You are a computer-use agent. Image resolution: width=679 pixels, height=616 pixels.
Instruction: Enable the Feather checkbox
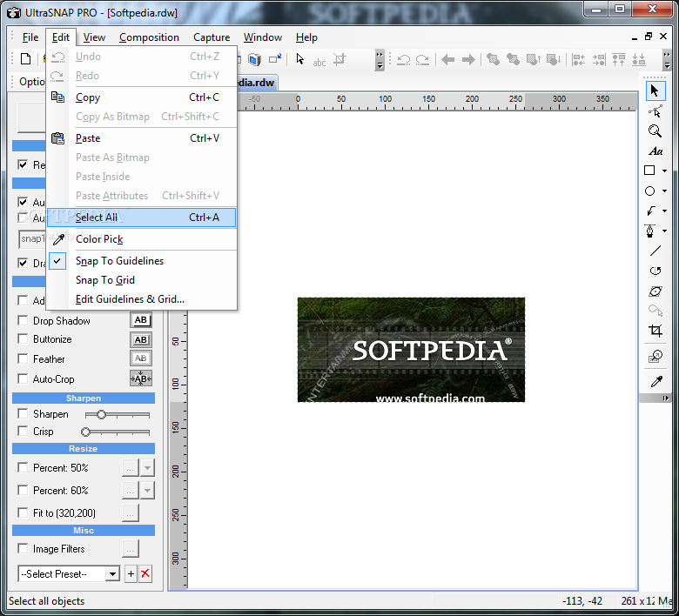[23, 358]
